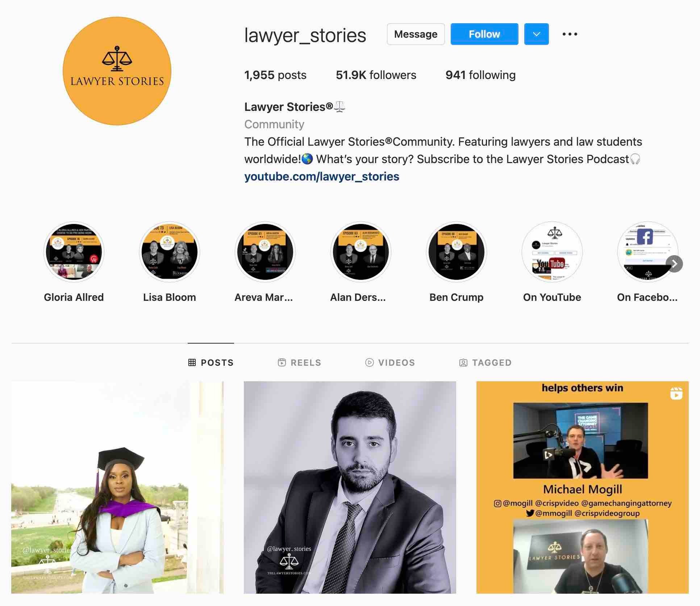Screen dimensions: 700x606
Task: View the 51.9K followers list
Action: 376,75
